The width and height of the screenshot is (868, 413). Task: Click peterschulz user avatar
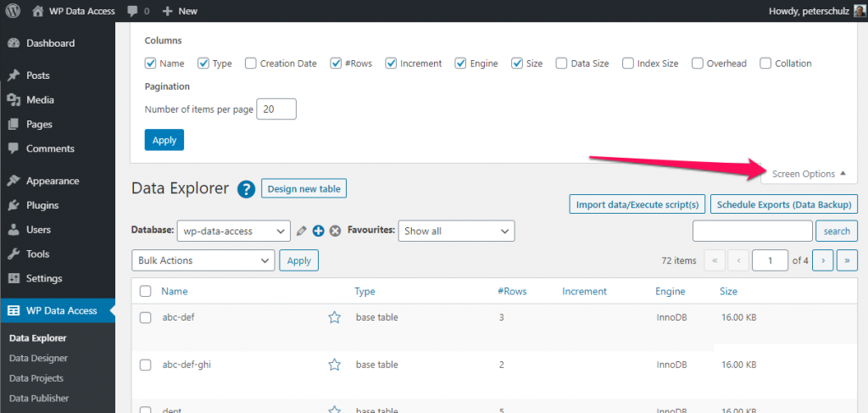coord(858,11)
